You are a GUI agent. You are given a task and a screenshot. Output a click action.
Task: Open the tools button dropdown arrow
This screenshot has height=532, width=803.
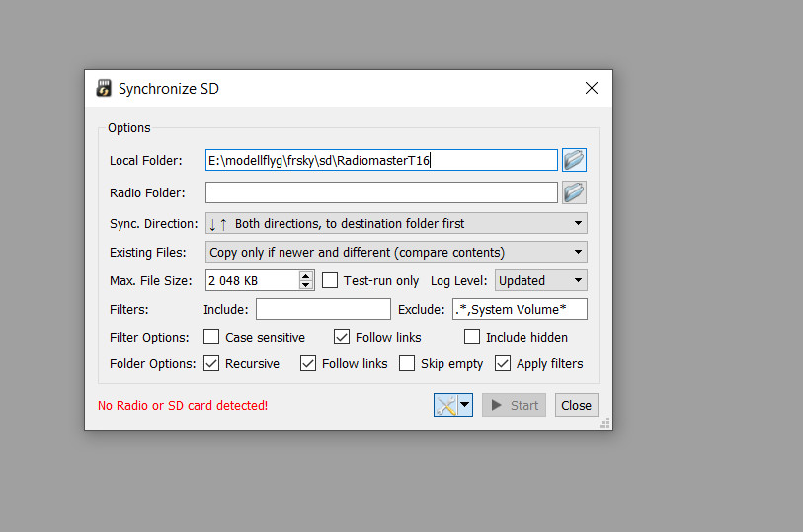pos(465,405)
